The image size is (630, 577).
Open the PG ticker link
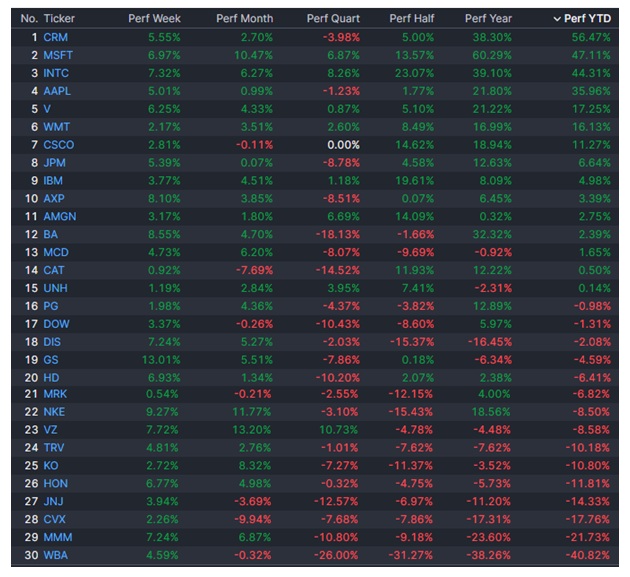[51, 306]
